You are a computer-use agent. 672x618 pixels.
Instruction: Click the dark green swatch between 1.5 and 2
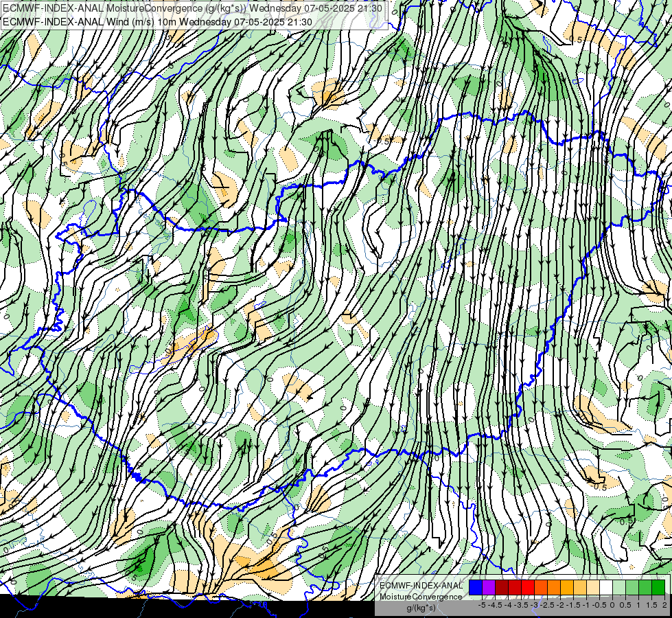[658, 587]
